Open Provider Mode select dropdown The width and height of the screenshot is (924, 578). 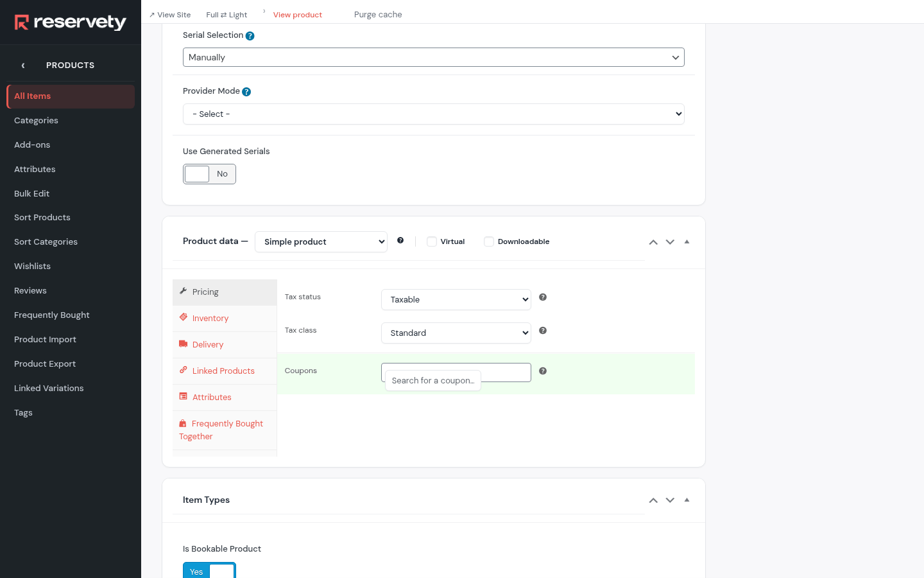(x=434, y=114)
